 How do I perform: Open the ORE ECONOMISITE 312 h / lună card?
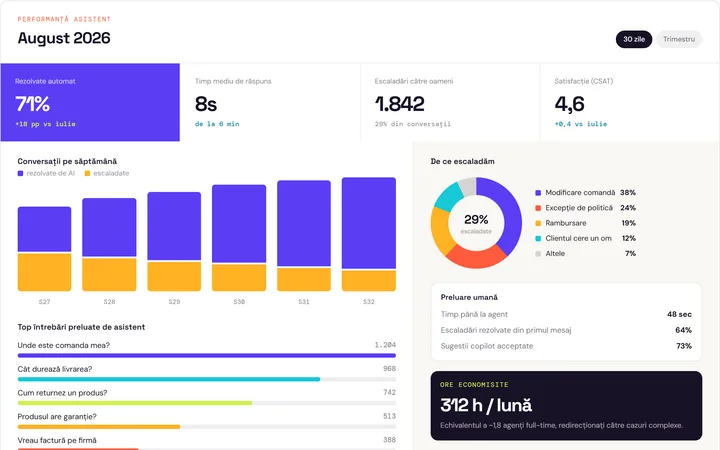pos(566,406)
